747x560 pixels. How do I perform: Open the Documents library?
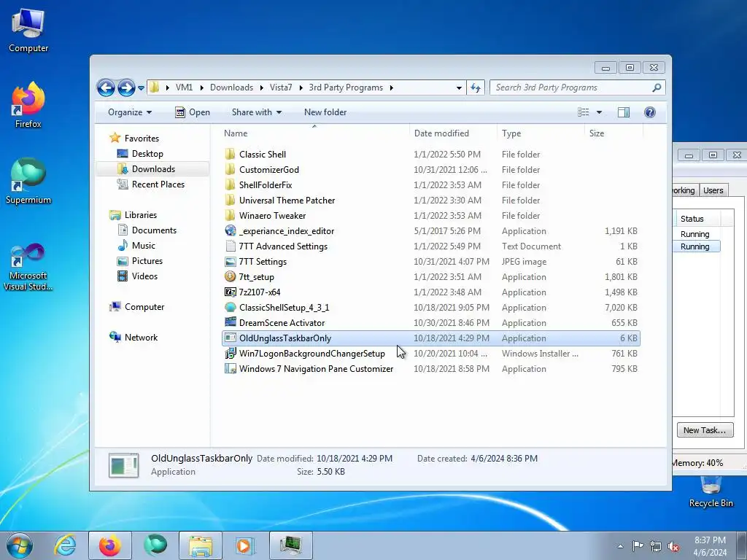(154, 230)
